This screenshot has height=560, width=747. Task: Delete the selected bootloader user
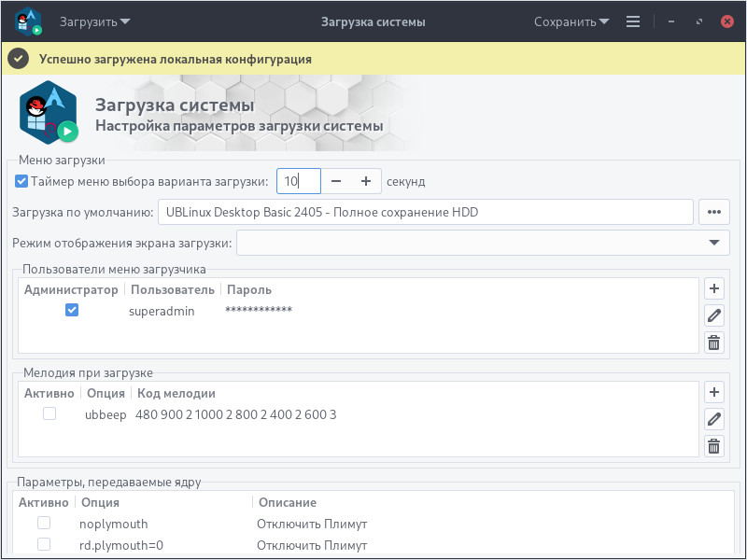[x=713, y=343]
